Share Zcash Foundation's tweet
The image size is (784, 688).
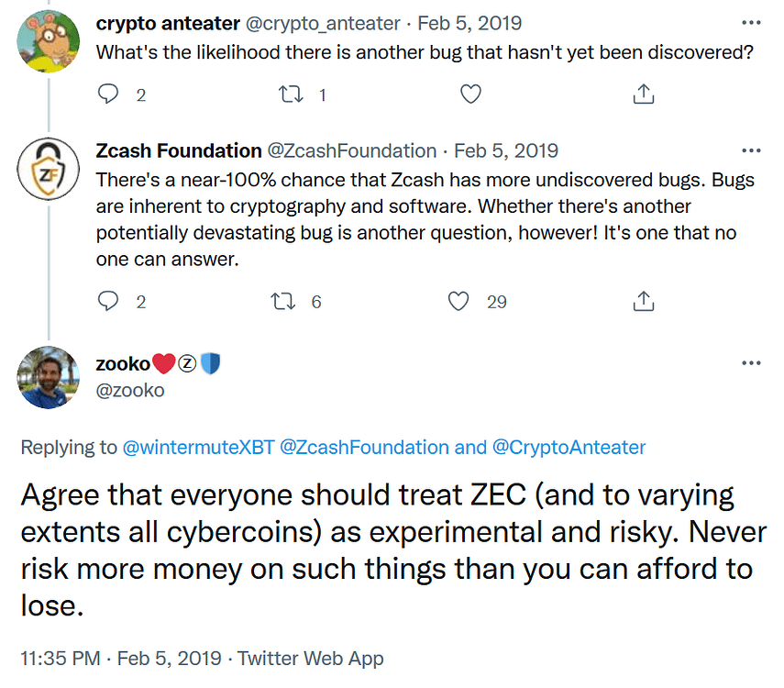tap(644, 301)
